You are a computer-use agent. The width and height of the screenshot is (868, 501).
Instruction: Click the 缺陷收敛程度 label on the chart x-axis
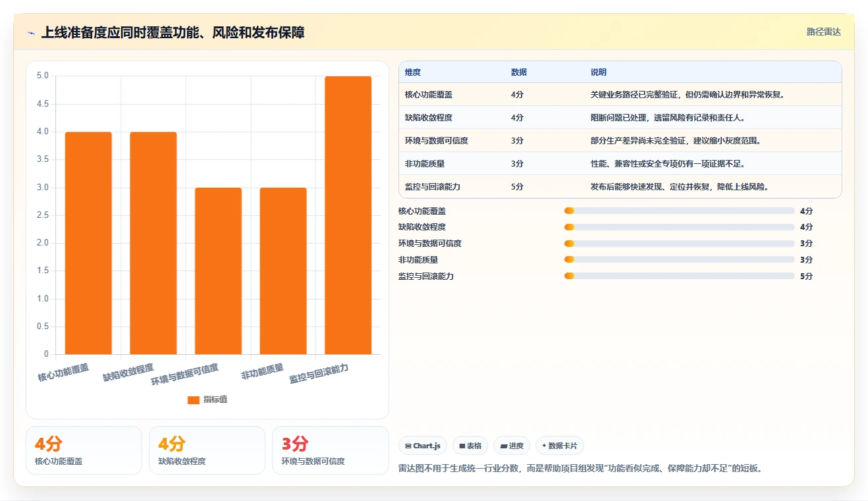coord(128,373)
